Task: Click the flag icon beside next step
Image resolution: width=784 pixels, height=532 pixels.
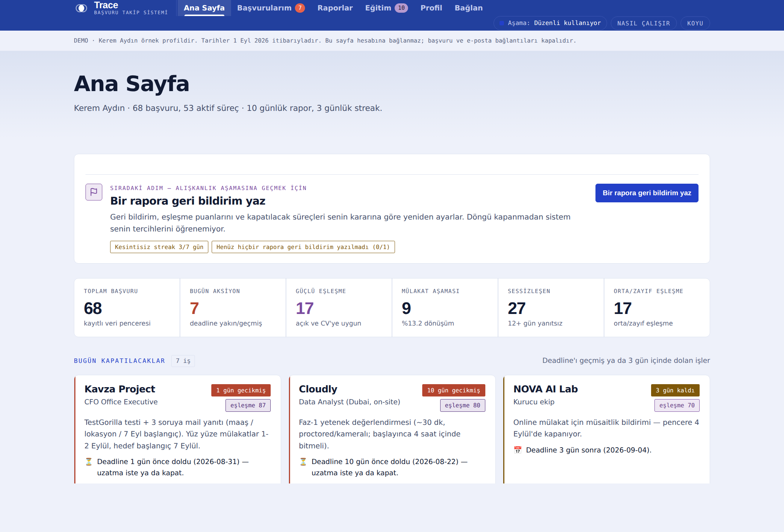Action: (x=94, y=192)
